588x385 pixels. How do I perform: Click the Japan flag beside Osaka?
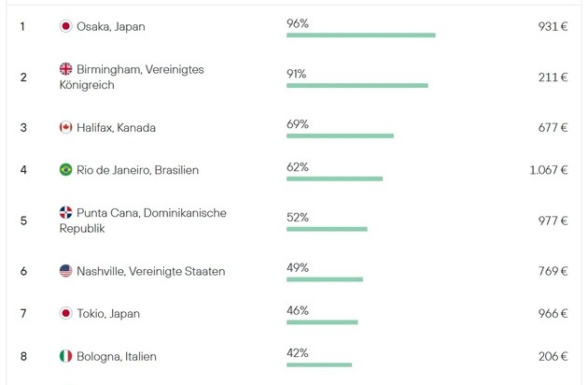(65, 26)
